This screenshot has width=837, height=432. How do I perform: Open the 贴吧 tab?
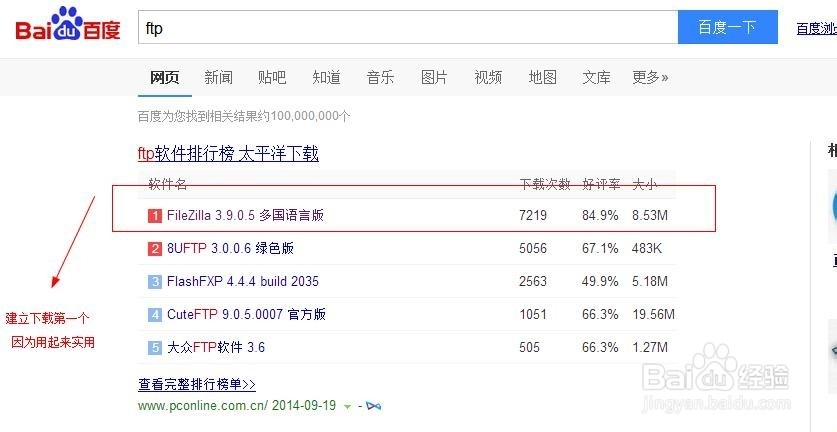pyautogui.click(x=272, y=77)
